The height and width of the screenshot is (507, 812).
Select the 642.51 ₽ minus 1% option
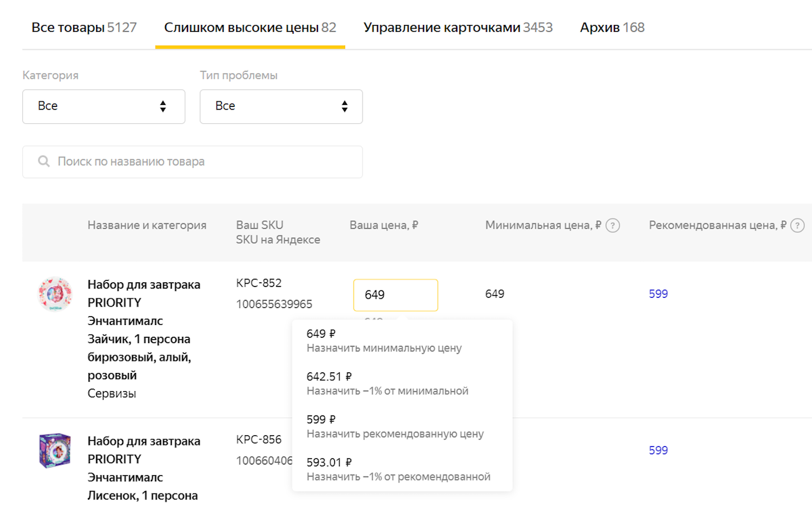387,384
